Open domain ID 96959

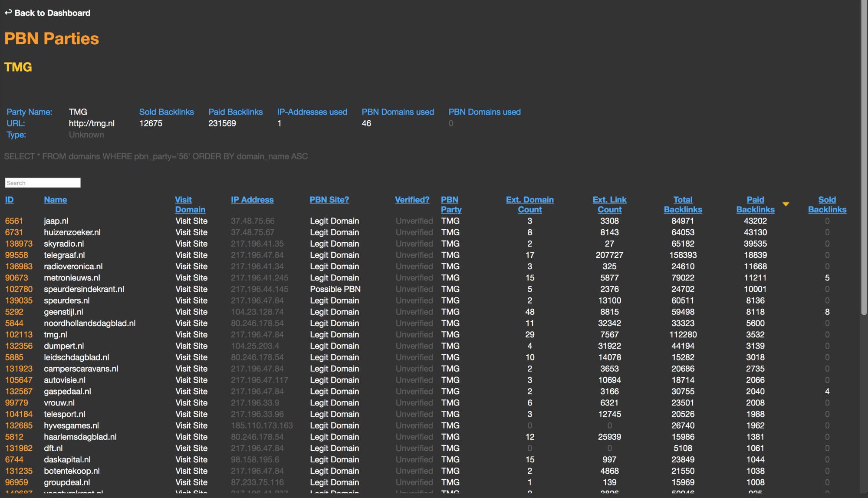pyautogui.click(x=16, y=482)
